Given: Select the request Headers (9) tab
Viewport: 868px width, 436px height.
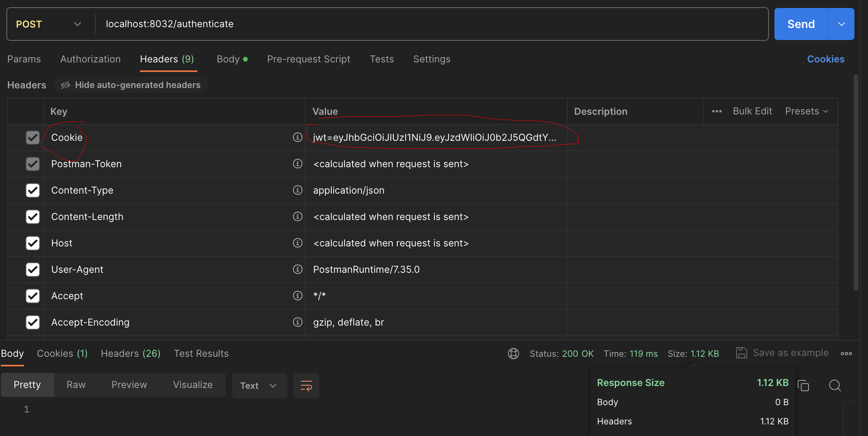Looking at the screenshot, I should pos(167,59).
